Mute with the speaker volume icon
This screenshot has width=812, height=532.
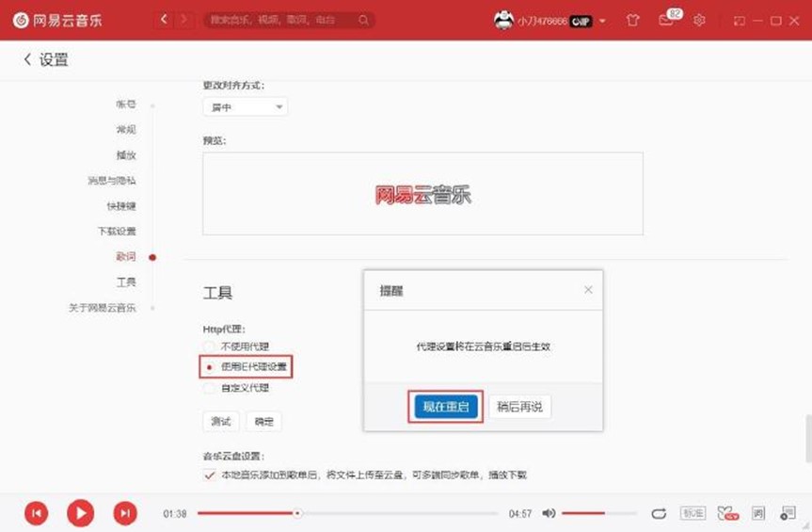(x=549, y=513)
